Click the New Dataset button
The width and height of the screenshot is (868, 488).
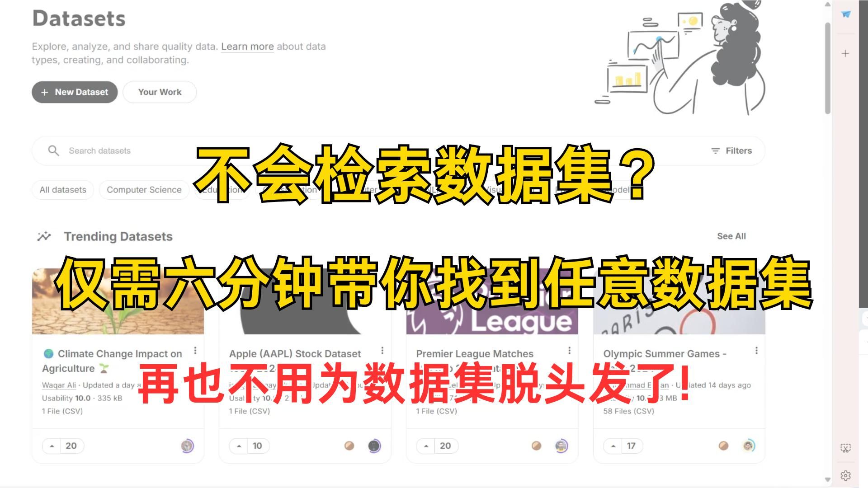tap(75, 92)
